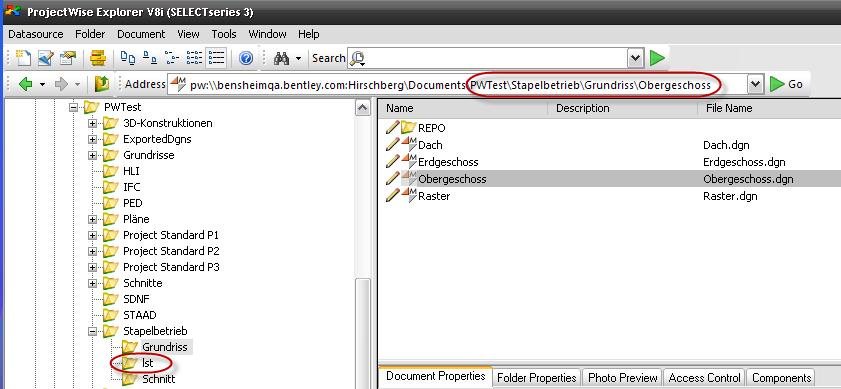The image size is (841, 389).
Task: Select the STAAD folder
Action: click(139, 315)
